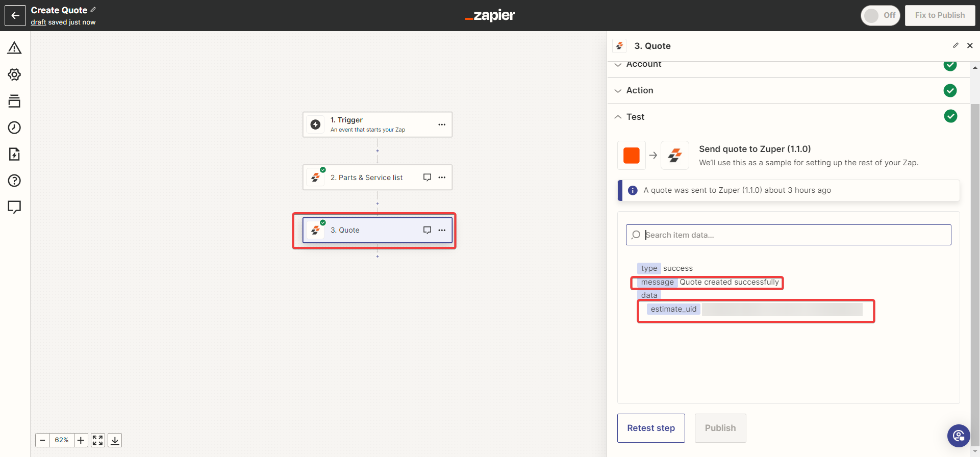Open more options for the Trigger step

pyautogui.click(x=442, y=124)
